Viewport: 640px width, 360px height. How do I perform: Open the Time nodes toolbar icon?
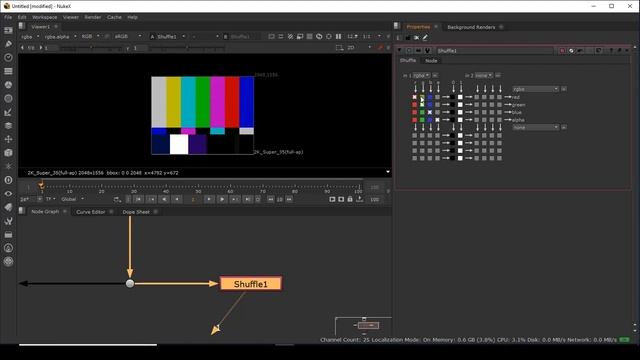(x=8, y=58)
